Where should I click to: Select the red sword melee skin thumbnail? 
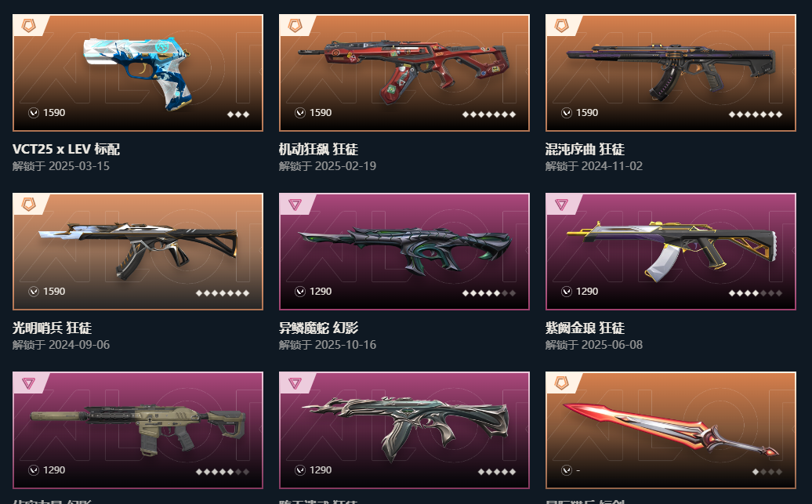pyautogui.click(x=671, y=430)
